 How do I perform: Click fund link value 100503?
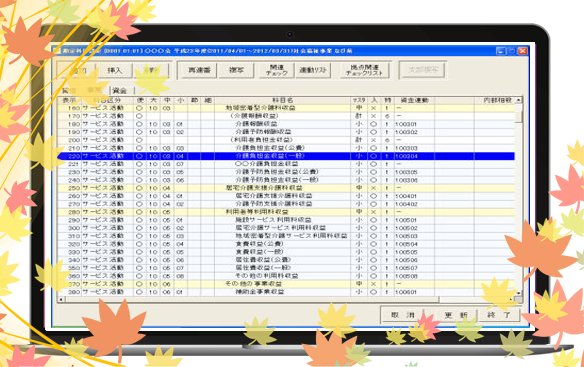click(x=406, y=236)
